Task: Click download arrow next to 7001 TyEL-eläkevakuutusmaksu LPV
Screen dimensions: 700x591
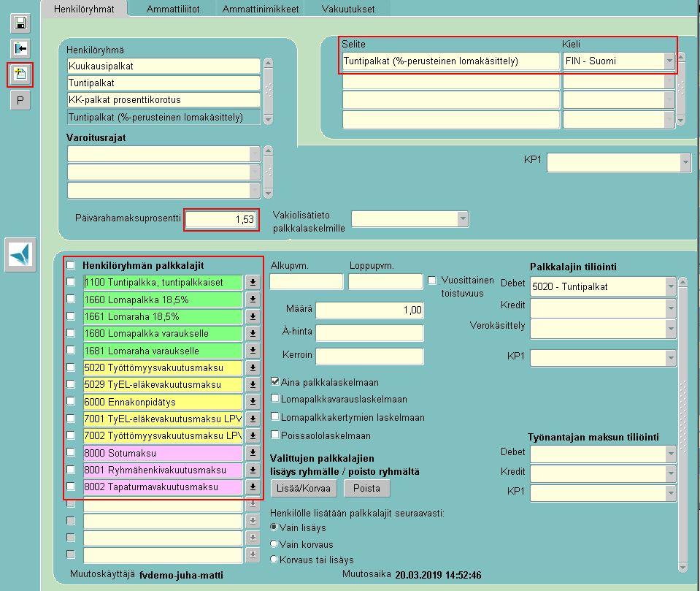Action: pyautogui.click(x=253, y=419)
